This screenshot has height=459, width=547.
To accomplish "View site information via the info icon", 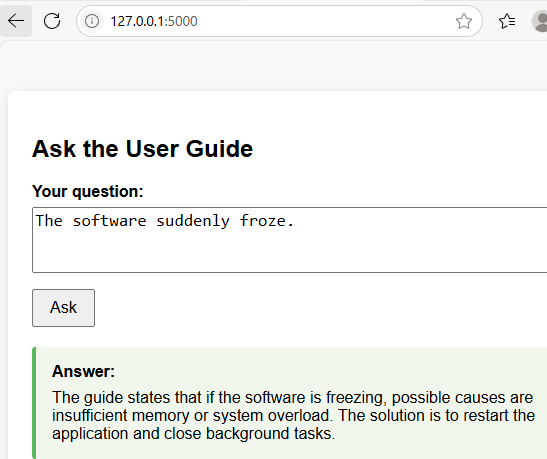I will [92, 21].
